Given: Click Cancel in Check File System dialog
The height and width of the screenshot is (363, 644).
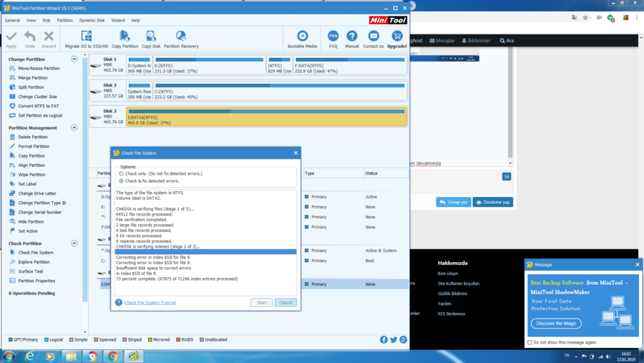Looking at the screenshot, I should point(286,303).
